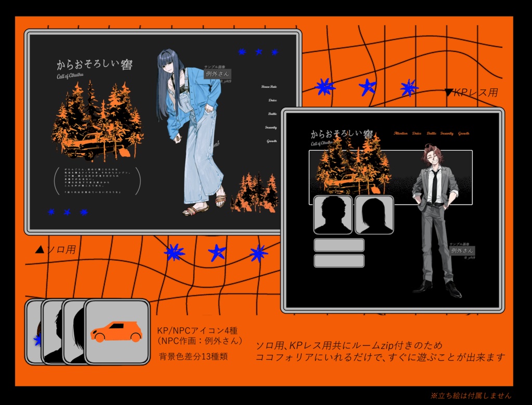Click Battle in the KPレス top menu
The height and width of the screenshot is (405, 532).
(432, 133)
